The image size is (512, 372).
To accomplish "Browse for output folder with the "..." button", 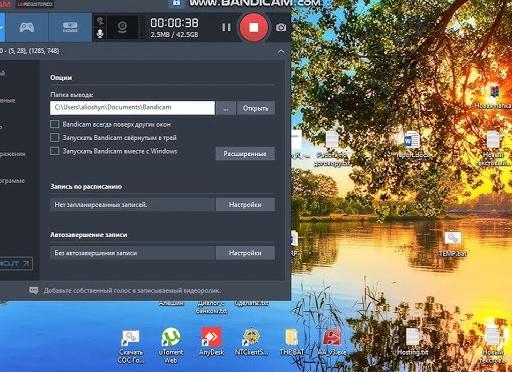I will tap(226, 108).
